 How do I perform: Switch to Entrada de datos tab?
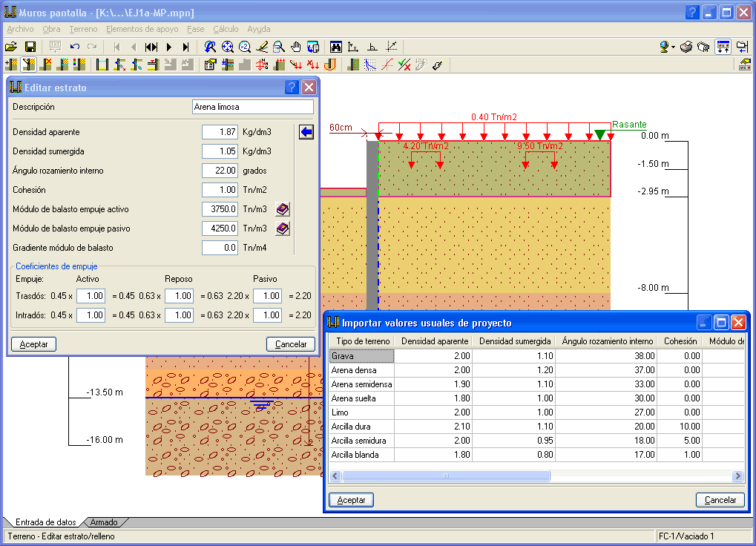coord(45,522)
